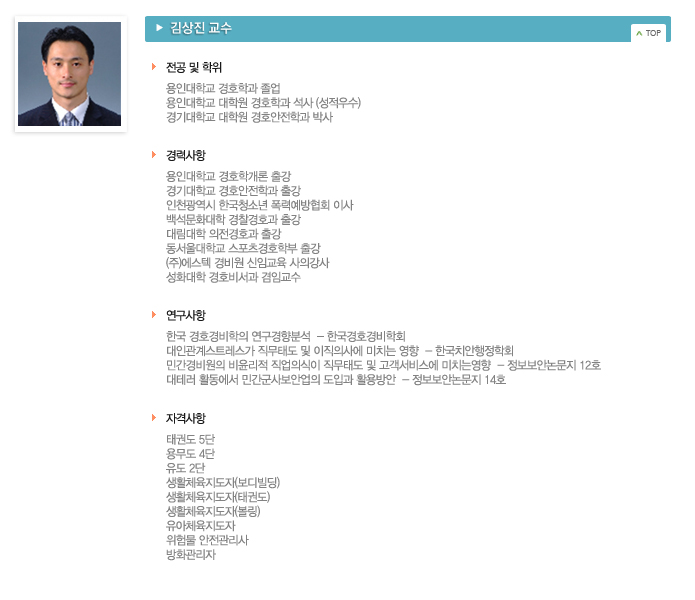This screenshot has height=600, width=695.
Task: Click 방화관리자
Action: click(x=191, y=554)
